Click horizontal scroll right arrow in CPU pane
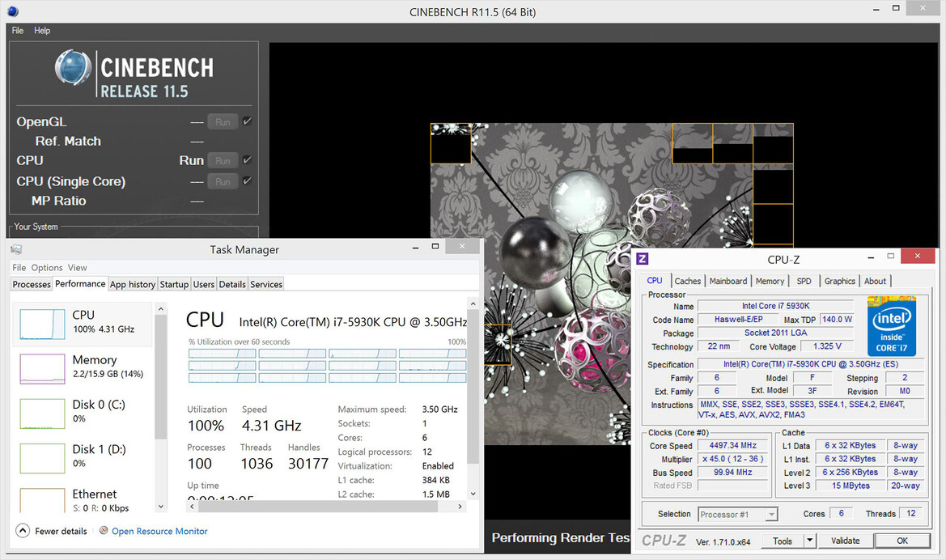 pyautogui.click(x=460, y=507)
